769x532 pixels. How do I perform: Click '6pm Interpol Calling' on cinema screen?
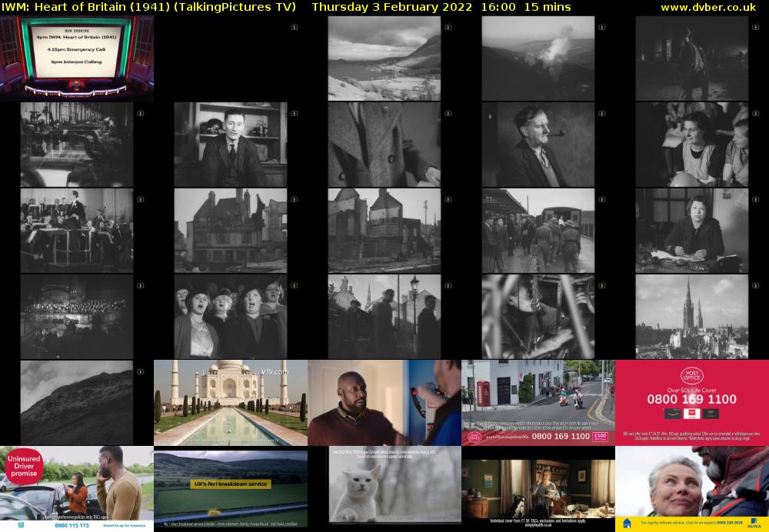(76, 62)
